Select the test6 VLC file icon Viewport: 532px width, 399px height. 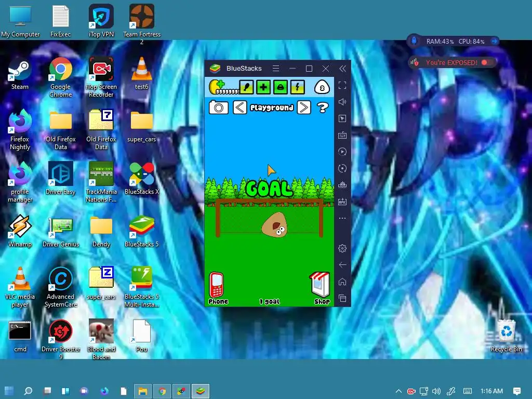coord(141,74)
